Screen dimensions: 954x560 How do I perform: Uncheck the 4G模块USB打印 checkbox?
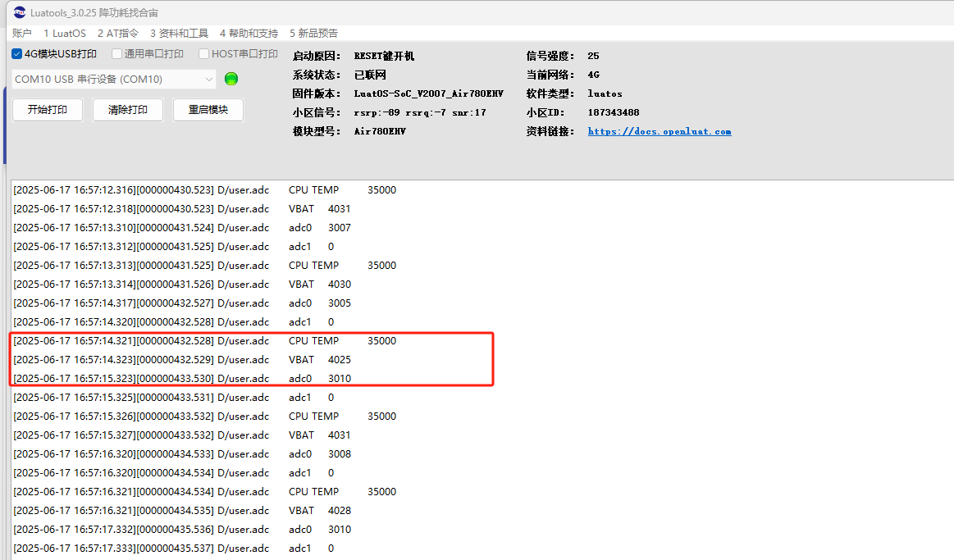17,54
